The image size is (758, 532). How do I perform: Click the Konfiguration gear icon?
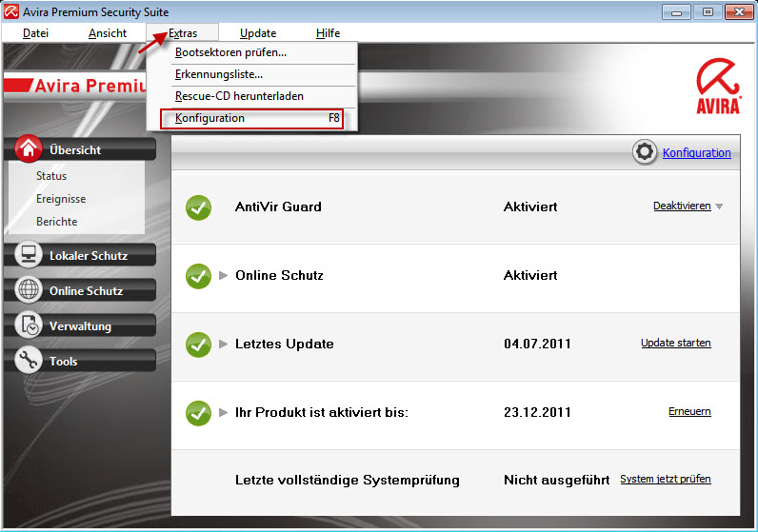645,151
